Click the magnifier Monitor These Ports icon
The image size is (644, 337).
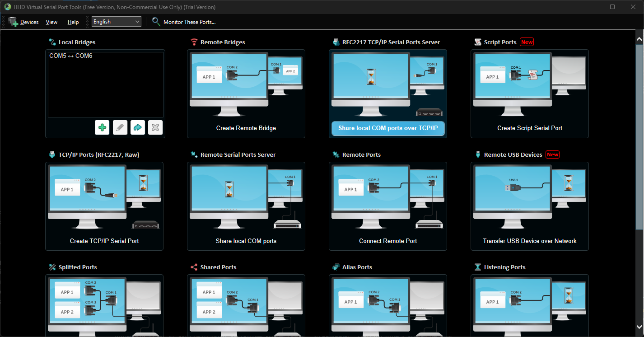pyautogui.click(x=156, y=21)
